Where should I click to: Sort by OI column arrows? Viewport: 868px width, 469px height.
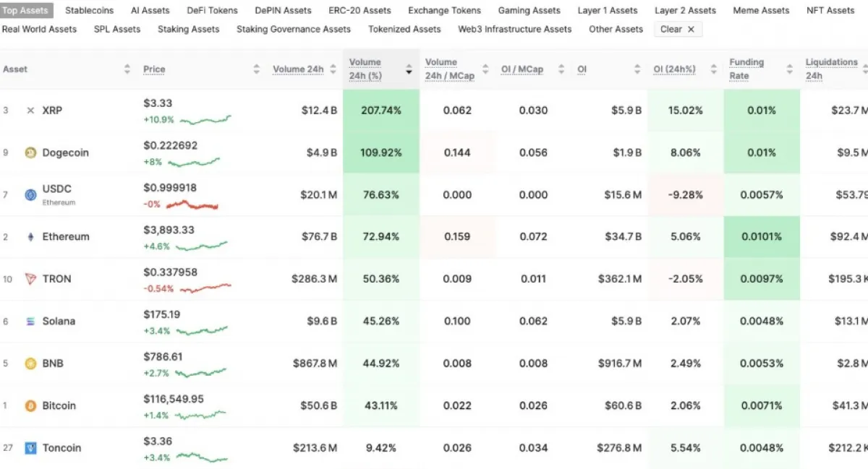[x=637, y=69]
